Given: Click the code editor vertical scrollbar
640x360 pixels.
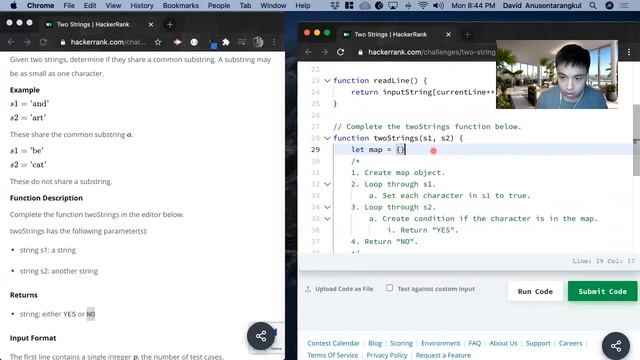Looking at the screenshot, I should click(636, 140).
